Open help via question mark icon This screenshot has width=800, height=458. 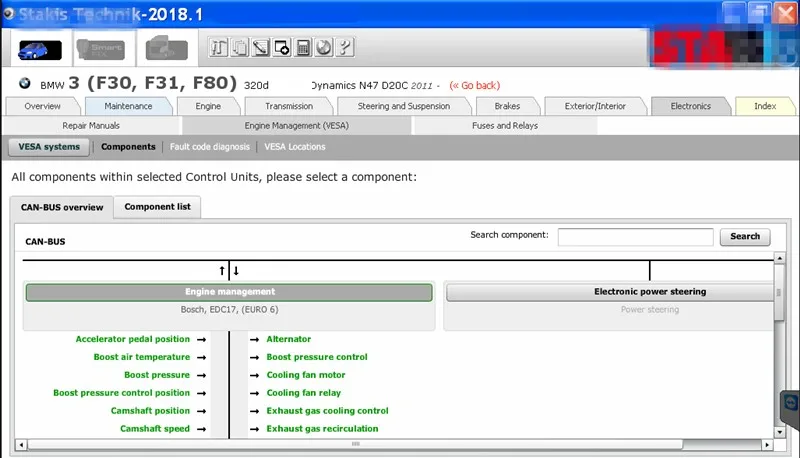[x=345, y=47]
